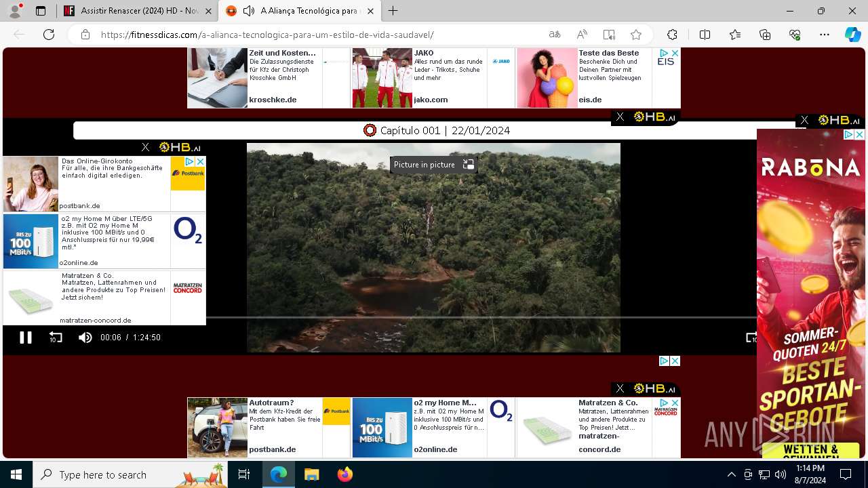
Task: View site information via lock icon
Action: pyautogui.click(x=85, y=35)
